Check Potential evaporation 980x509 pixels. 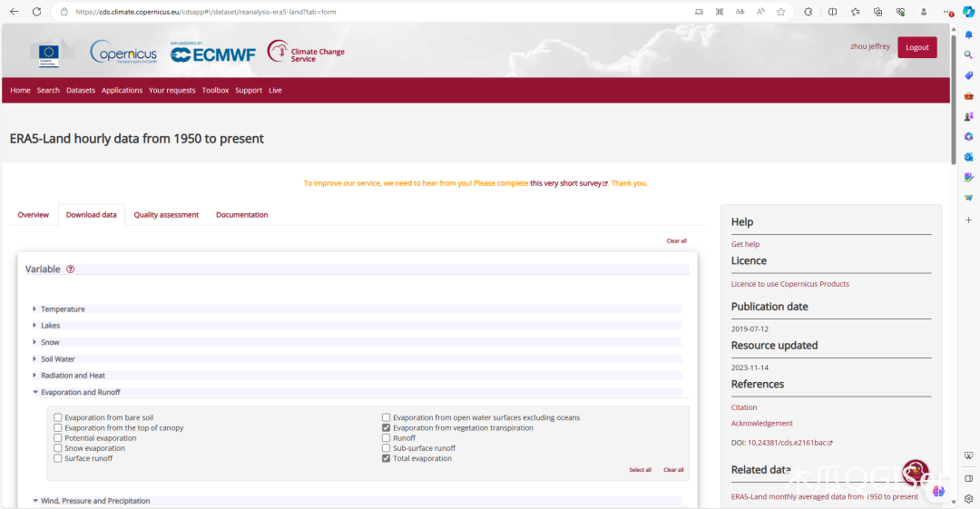[57, 437]
